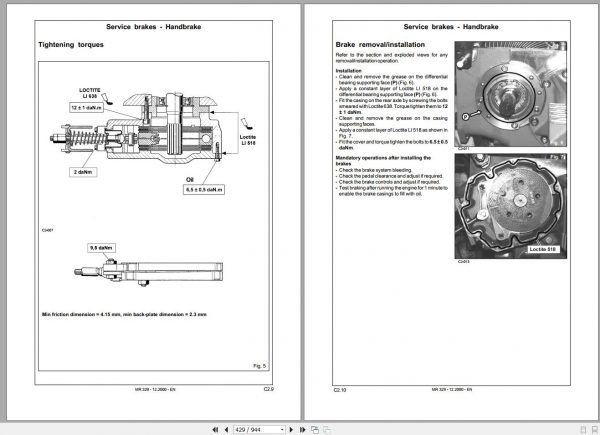Click the brake casing Loctite 518 photo
The width and height of the screenshot is (600, 435).
[x=510, y=206]
